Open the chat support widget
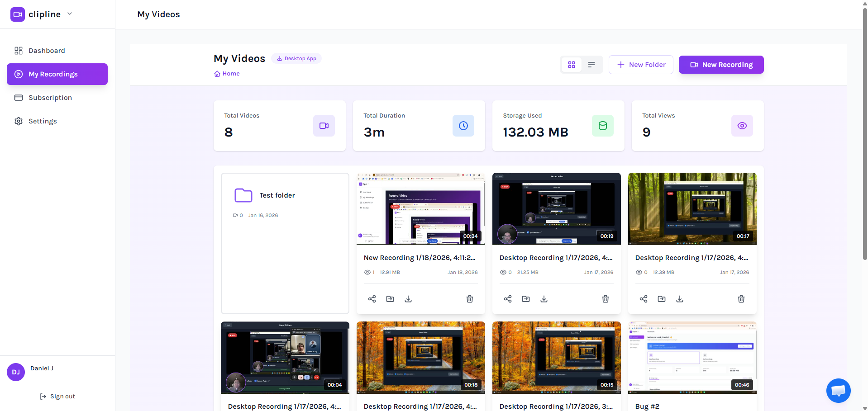 click(x=839, y=391)
